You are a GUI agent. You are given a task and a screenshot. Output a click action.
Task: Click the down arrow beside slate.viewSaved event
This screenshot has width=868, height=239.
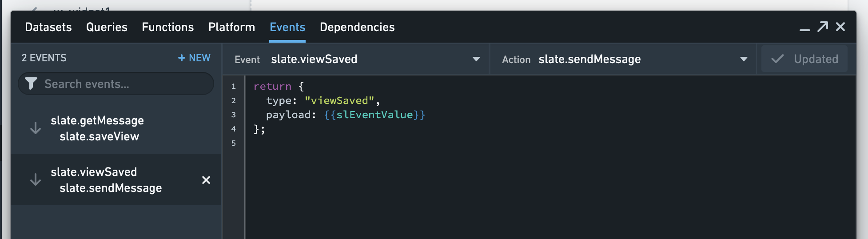pyautogui.click(x=36, y=179)
